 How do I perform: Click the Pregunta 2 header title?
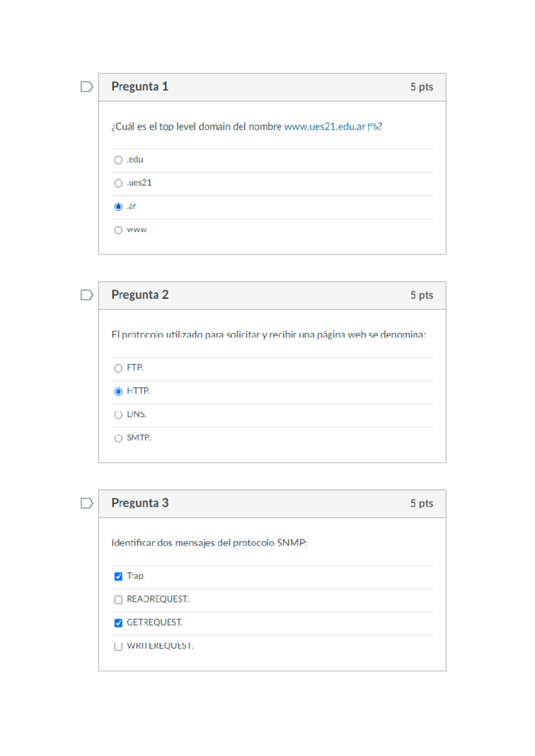click(x=140, y=295)
